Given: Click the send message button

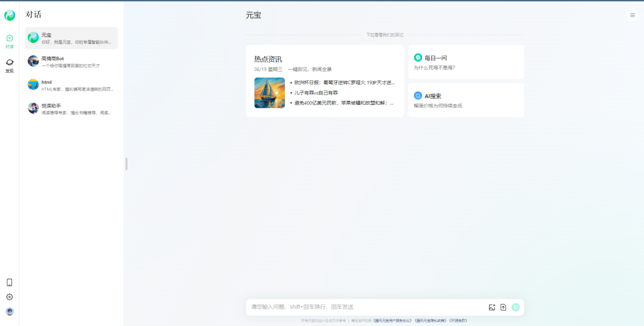Looking at the screenshot, I should [515, 307].
